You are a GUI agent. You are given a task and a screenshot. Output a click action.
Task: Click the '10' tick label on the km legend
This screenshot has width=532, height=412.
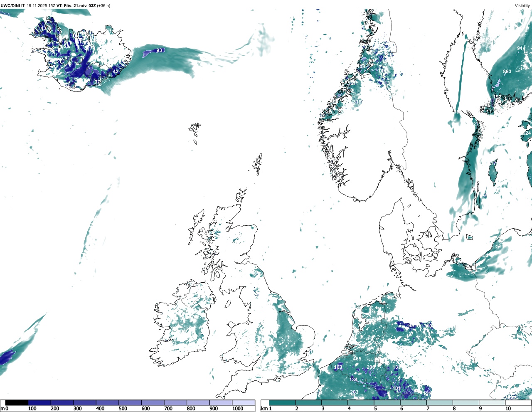(x=508, y=409)
